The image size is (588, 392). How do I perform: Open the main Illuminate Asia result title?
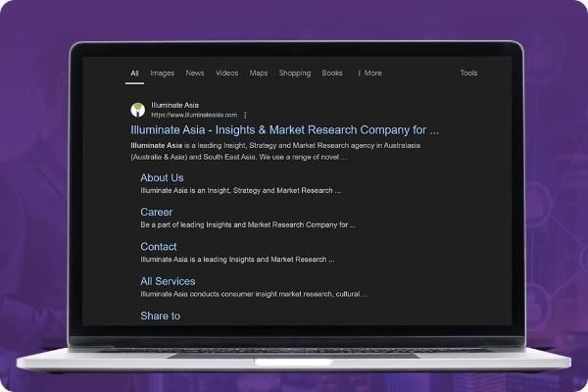point(284,129)
